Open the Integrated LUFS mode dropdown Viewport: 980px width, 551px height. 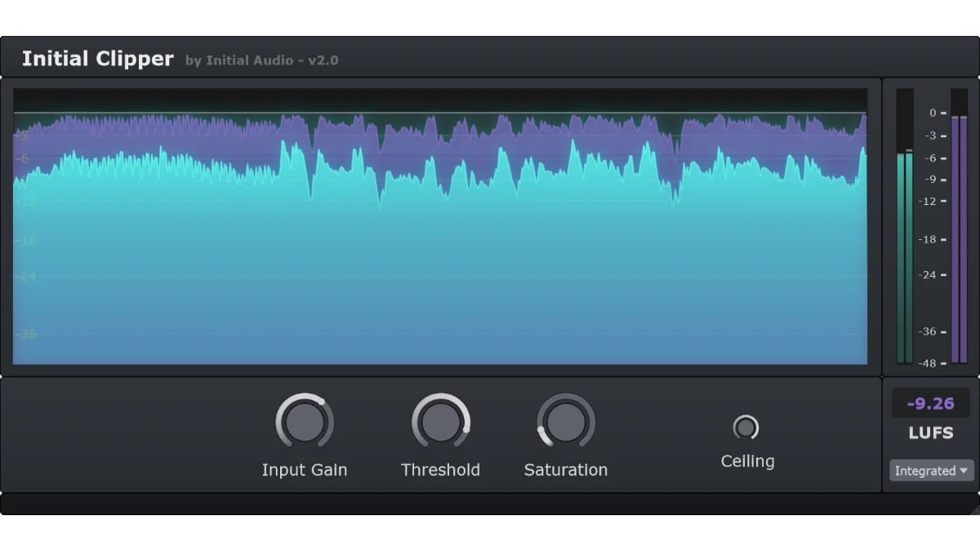pos(931,471)
